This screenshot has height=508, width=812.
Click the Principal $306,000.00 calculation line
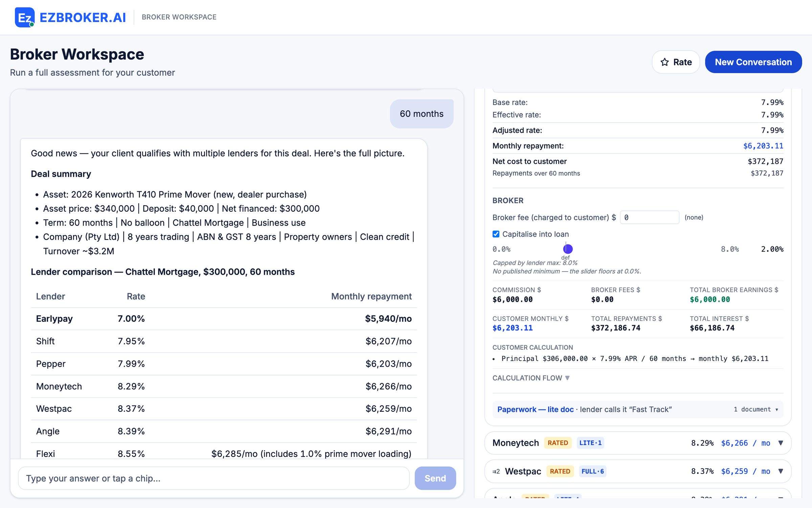pyautogui.click(x=635, y=359)
